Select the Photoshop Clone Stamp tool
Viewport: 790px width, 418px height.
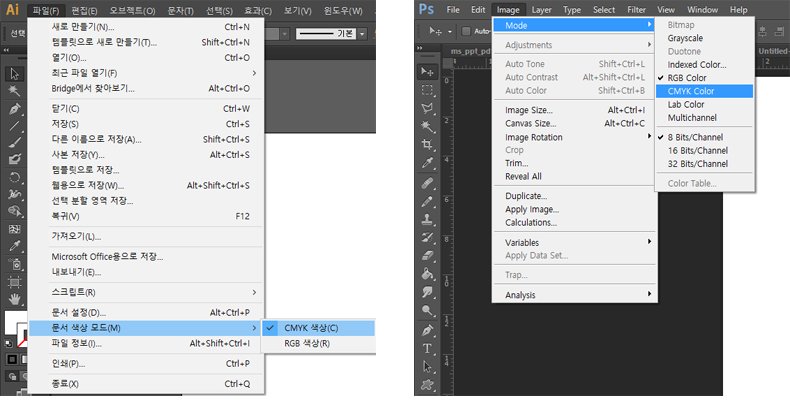[427, 219]
